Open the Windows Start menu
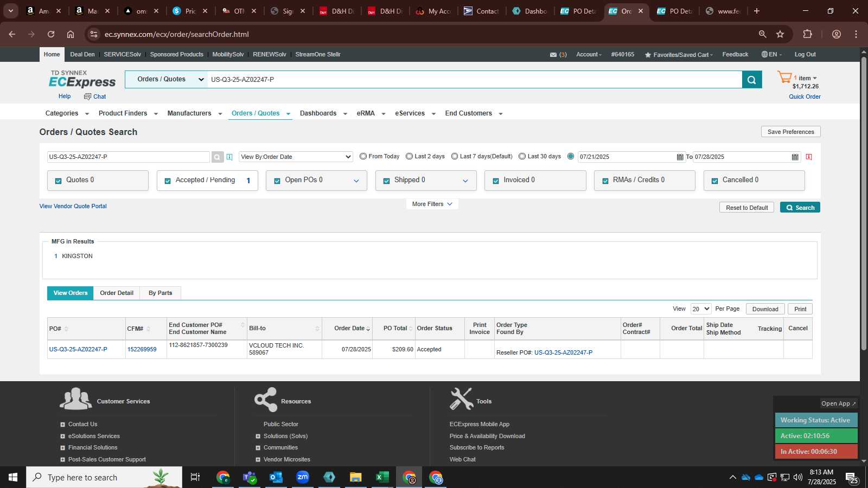Image resolution: width=868 pixels, height=488 pixels. pos(13,477)
